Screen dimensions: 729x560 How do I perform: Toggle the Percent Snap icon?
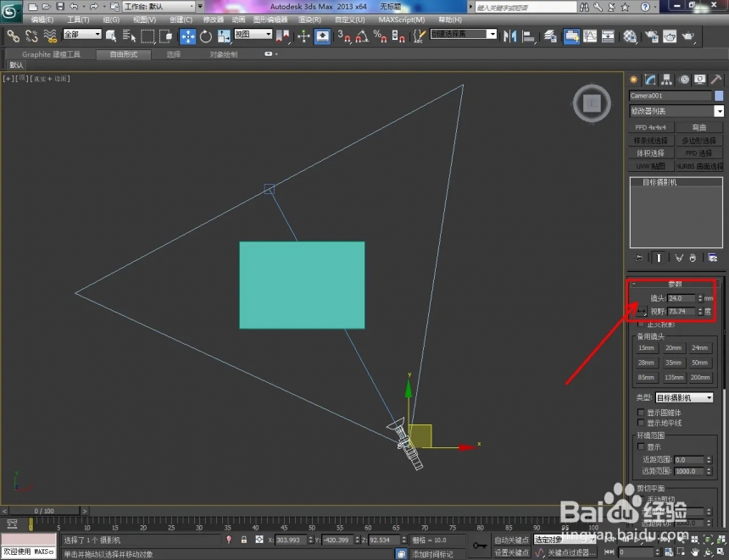[380, 36]
